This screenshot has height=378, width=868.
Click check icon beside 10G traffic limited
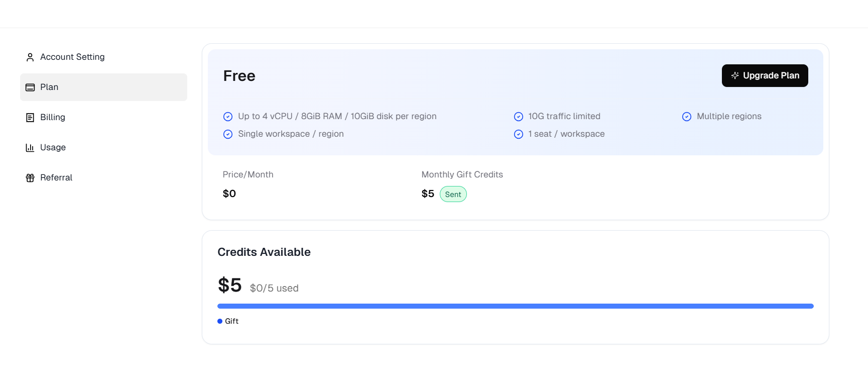click(519, 117)
